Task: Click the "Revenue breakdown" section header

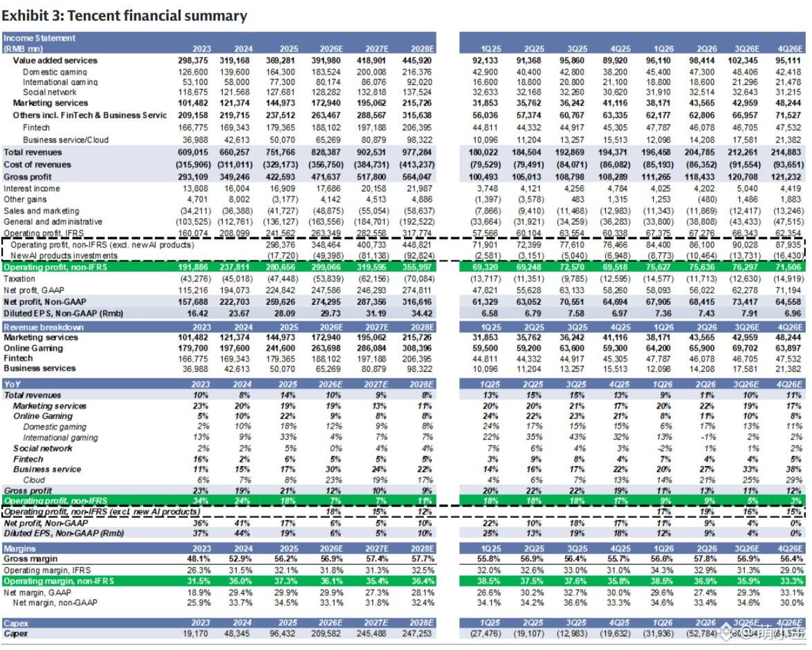Action: click(44, 327)
